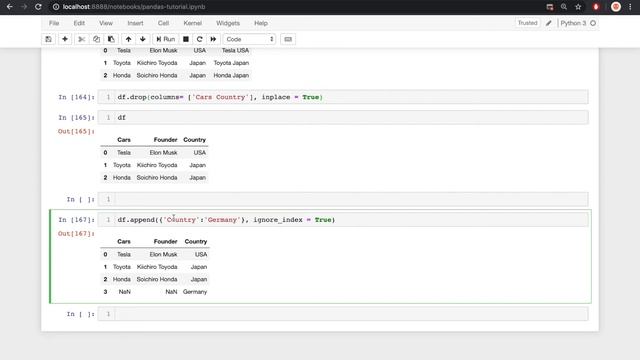The image size is (640, 360).
Task: Copy selected cells icon
Action: coord(96,39)
